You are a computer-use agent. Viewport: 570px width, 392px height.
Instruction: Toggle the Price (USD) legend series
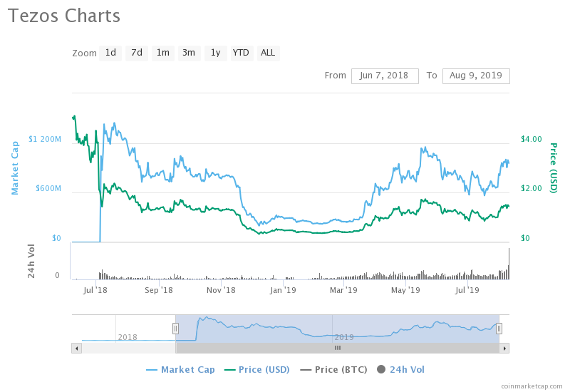click(257, 370)
